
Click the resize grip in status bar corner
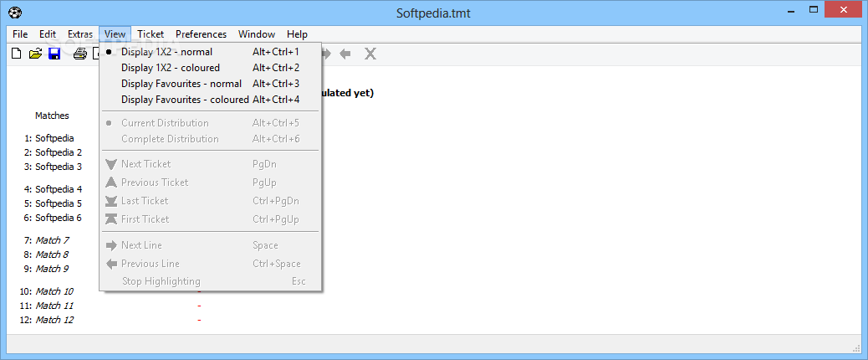coord(857,347)
